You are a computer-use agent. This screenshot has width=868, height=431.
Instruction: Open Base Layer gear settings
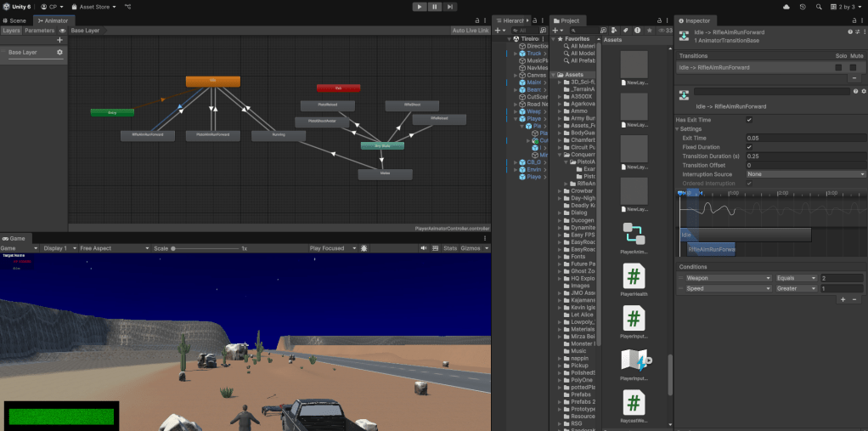pyautogui.click(x=59, y=53)
